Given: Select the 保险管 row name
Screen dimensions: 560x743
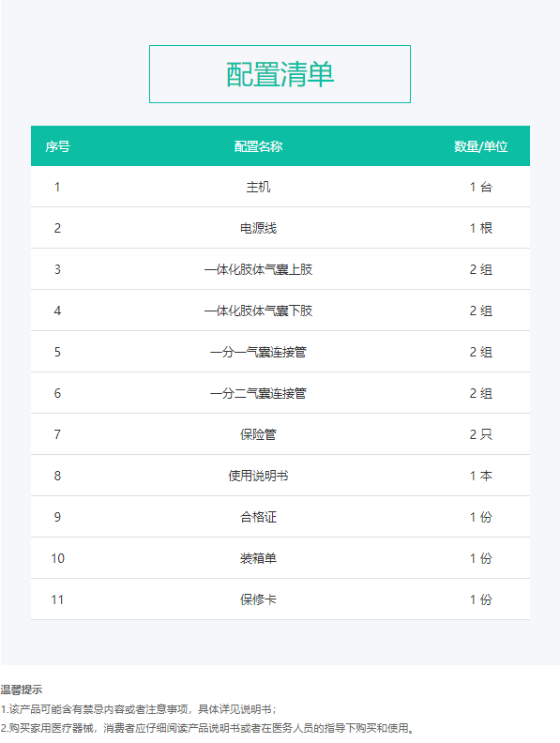Looking at the screenshot, I should pos(258,434).
